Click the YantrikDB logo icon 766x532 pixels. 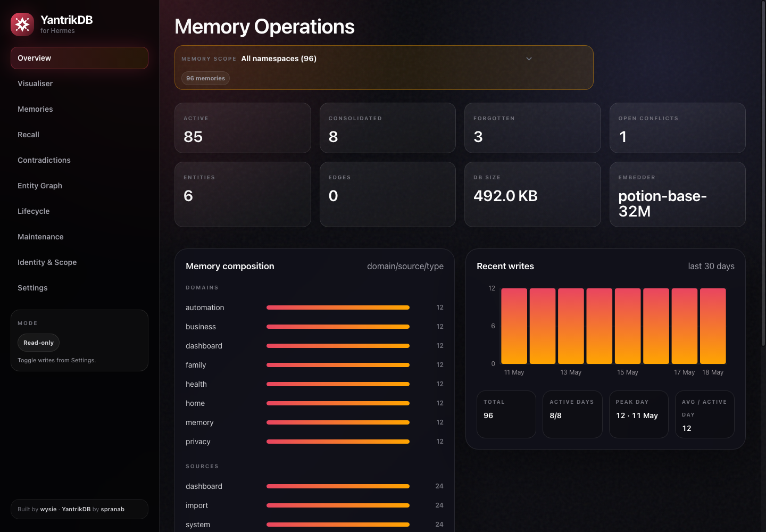[22, 24]
